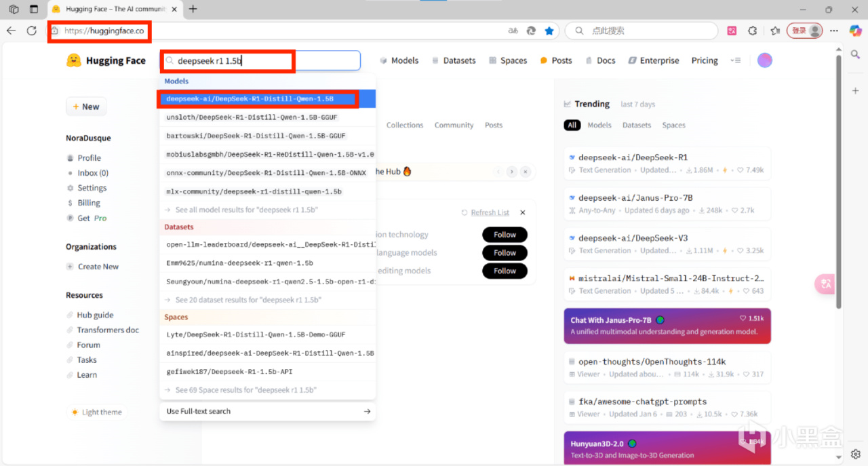
Task: Select the Models trending filter
Action: click(599, 125)
